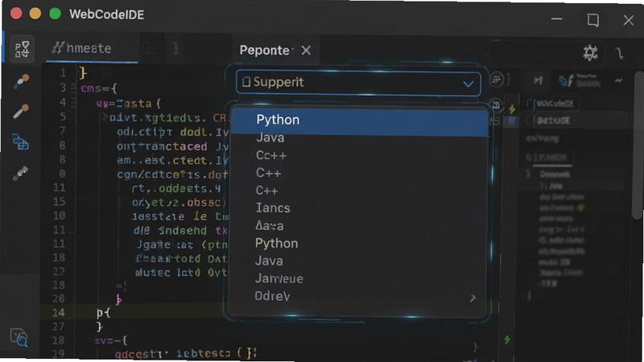This screenshot has width=644, height=362.
Task: Click the yellow closing brace on line 1
Action: pos(83,72)
